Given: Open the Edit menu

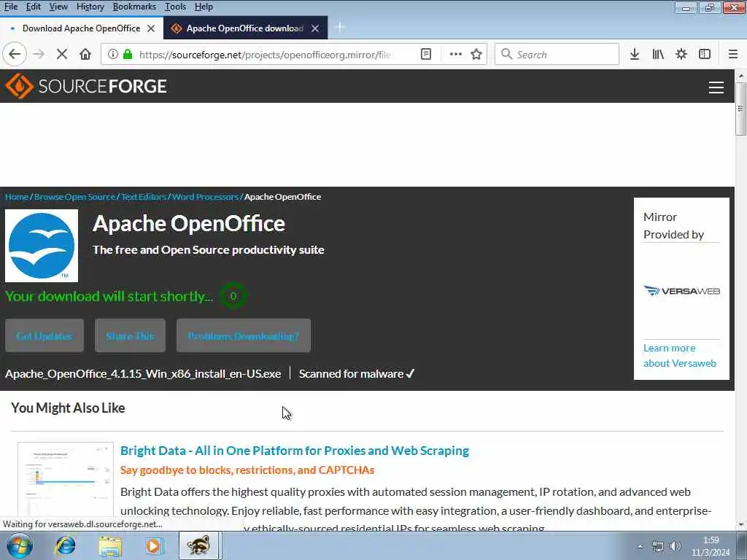Looking at the screenshot, I should tap(33, 7).
